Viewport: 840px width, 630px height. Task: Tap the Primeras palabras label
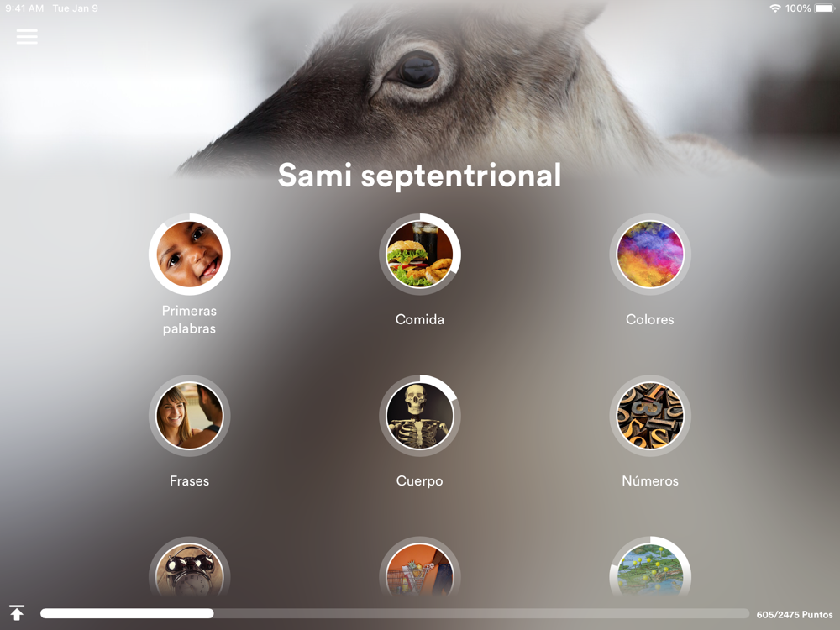(x=190, y=319)
